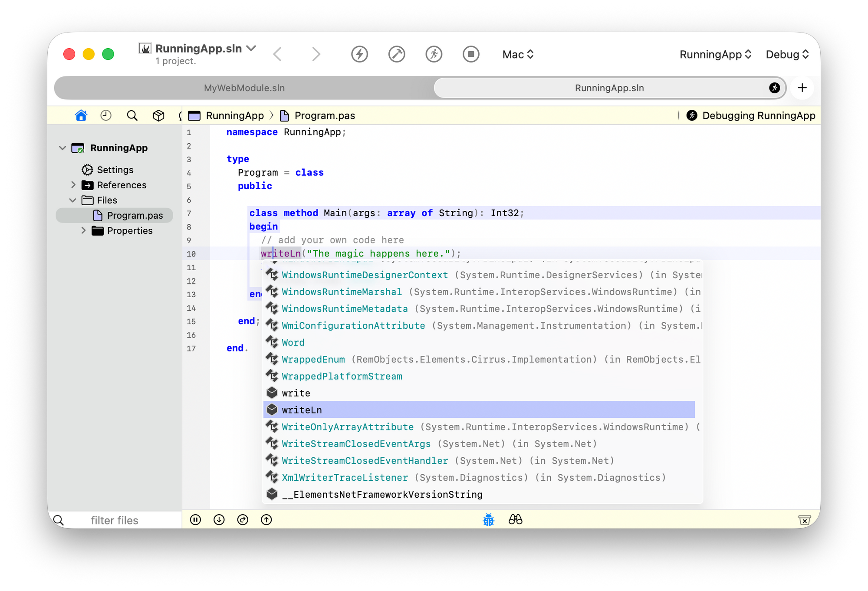
Task: Choose WindowsRuntimeMarshal completion entry
Action: 479,292
